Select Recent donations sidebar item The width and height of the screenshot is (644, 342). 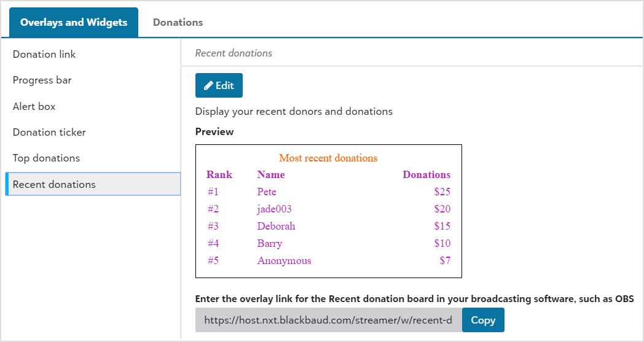[54, 184]
